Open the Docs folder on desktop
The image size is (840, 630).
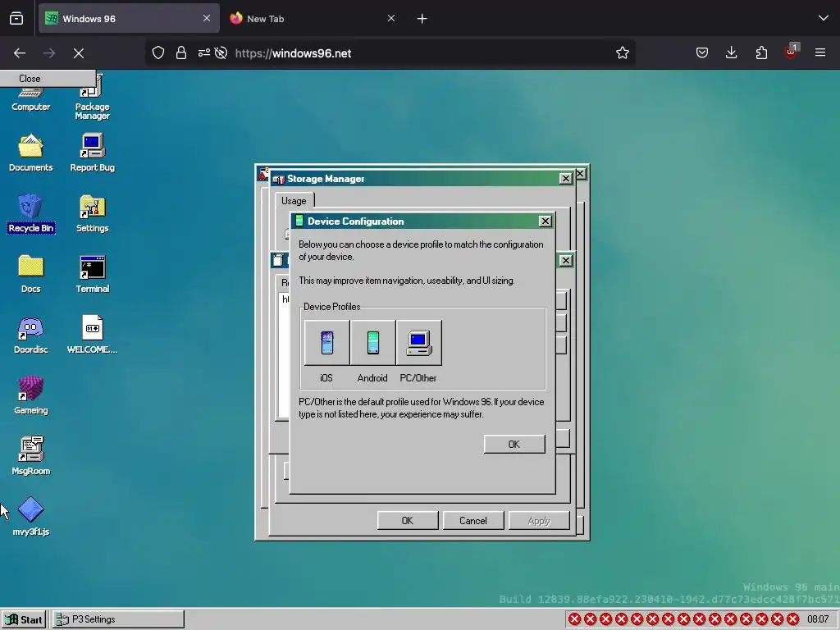[30, 274]
